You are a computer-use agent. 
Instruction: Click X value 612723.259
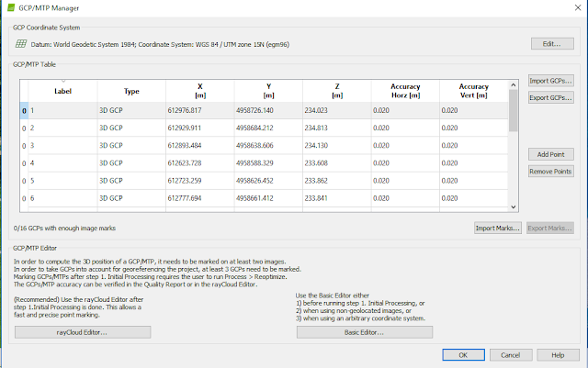click(185, 181)
